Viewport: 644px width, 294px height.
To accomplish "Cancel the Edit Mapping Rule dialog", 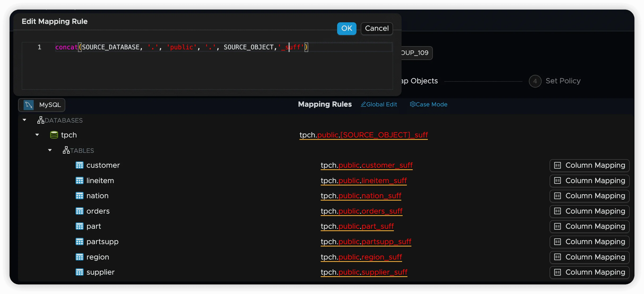I will [377, 28].
